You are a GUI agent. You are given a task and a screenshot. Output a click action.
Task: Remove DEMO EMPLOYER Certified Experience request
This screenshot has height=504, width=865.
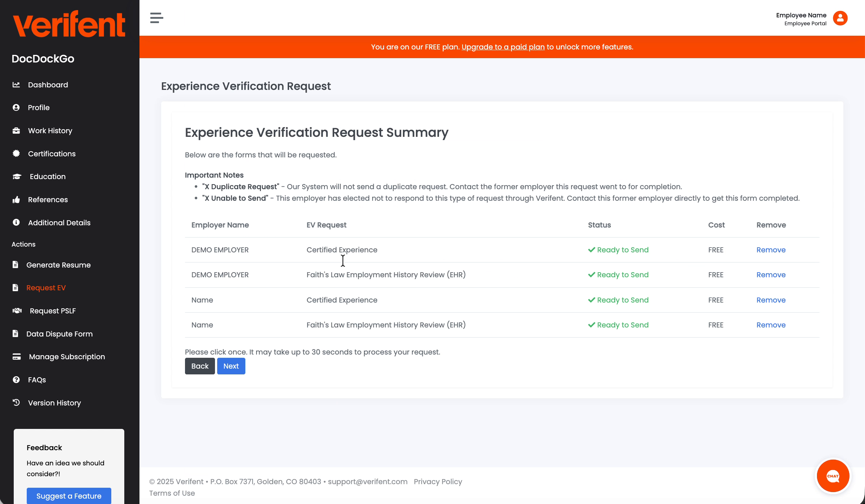click(x=771, y=250)
